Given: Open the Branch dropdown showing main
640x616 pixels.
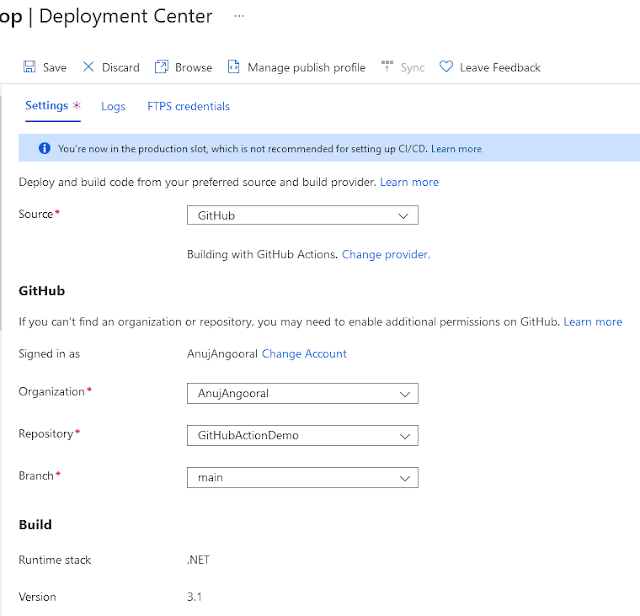Looking at the screenshot, I should pos(302,478).
